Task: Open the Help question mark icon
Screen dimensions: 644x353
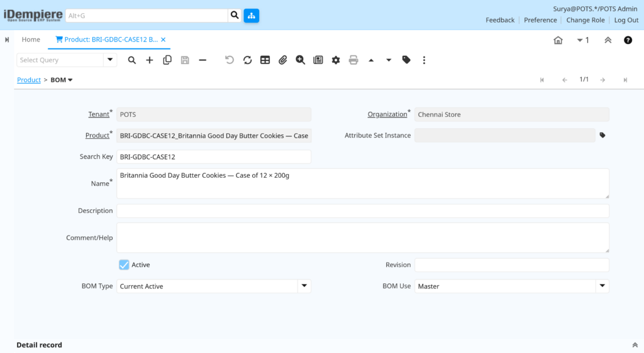Action: (628, 40)
